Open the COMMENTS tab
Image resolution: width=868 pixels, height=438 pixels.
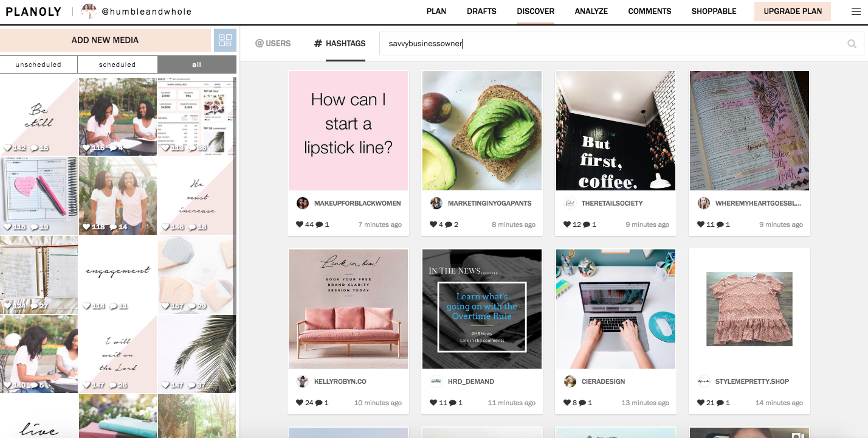(650, 11)
